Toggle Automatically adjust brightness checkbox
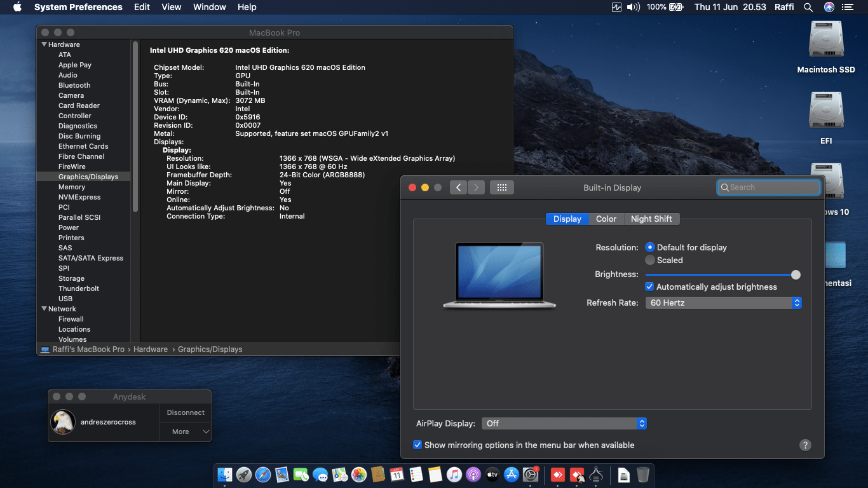This screenshot has height=488, width=868. tap(649, 287)
